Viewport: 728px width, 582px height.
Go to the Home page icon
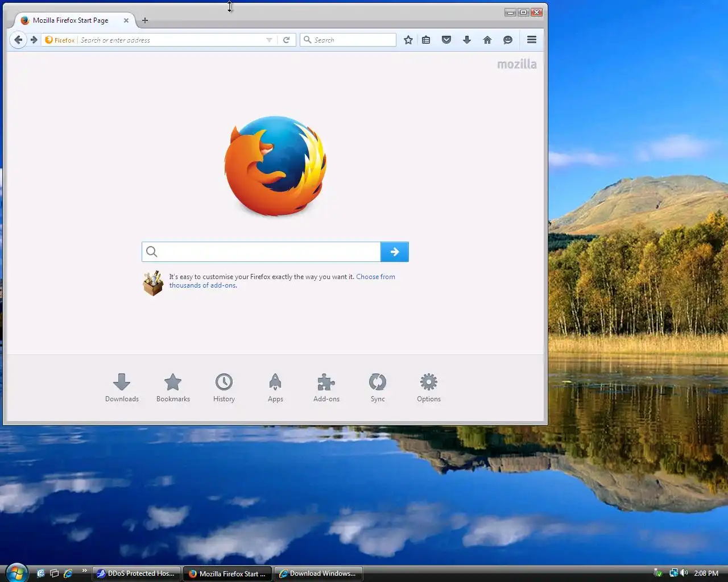tap(487, 40)
